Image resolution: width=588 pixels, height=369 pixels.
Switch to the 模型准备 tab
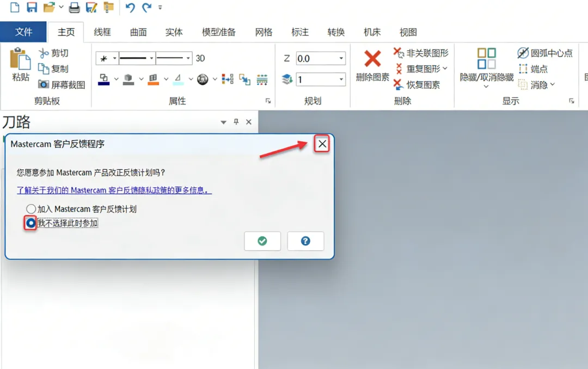(219, 32)
